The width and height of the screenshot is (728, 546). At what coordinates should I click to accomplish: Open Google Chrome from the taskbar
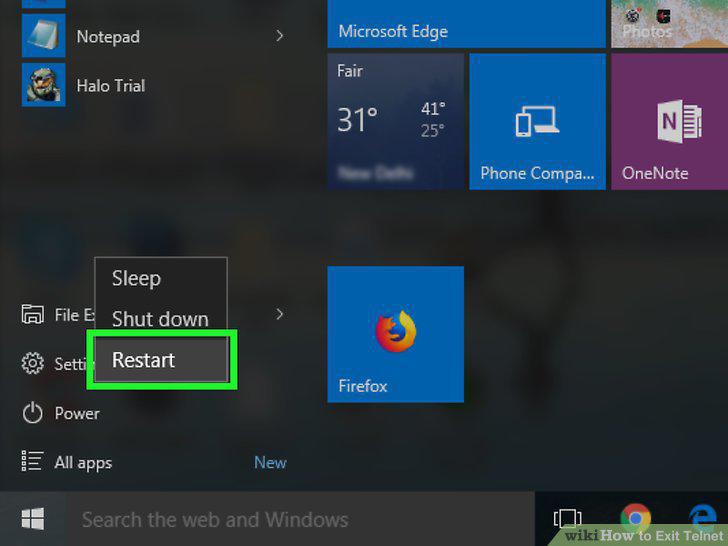click(x=635, y=518)
